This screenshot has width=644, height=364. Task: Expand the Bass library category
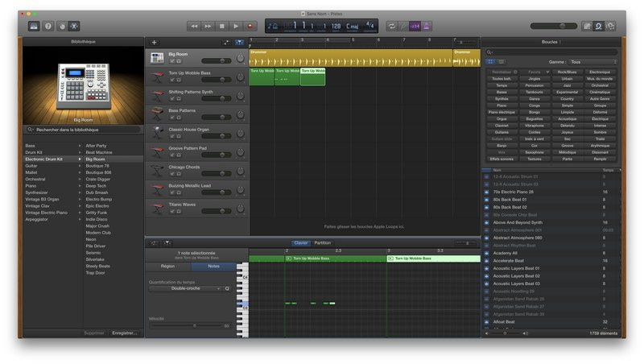pos(80,146)
